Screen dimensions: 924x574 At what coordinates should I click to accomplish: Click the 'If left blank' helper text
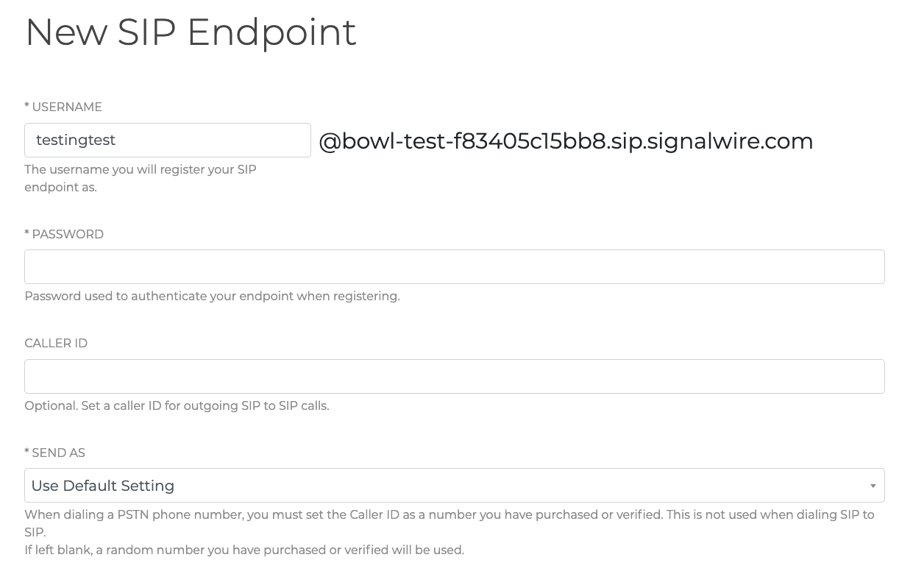pyautogui.click(x=244, y=550)
